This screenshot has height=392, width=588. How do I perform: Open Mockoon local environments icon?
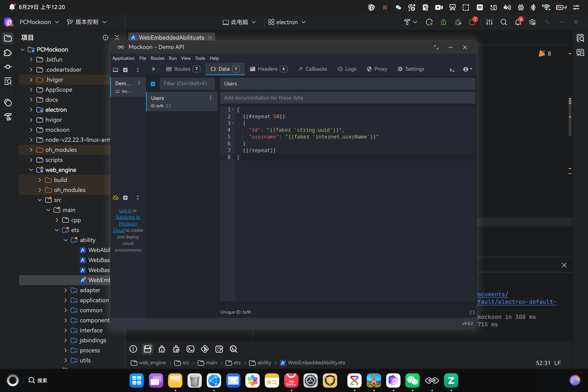[x=116, y=70]
